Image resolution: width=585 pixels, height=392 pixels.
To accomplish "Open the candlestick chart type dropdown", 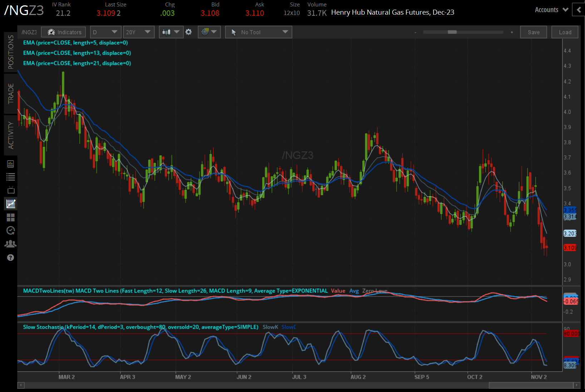I will tap(171, 32).
